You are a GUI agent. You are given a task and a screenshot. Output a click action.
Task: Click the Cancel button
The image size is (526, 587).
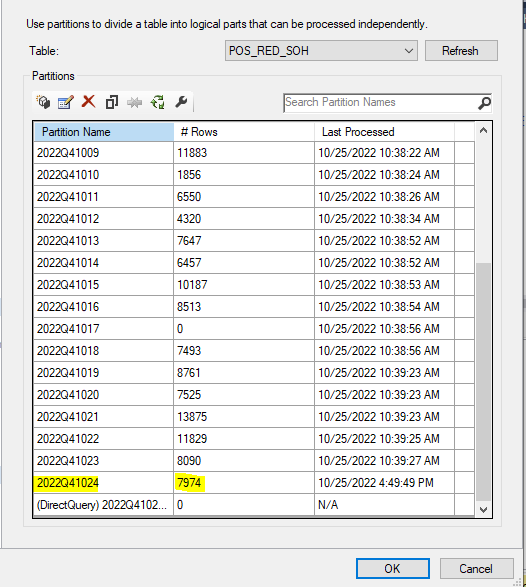tap(477, 569)
